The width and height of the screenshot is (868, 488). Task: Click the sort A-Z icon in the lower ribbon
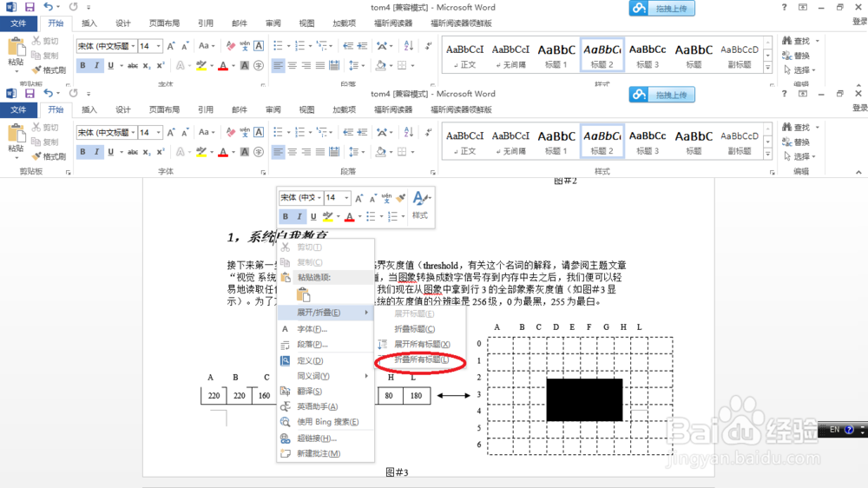pyautogui.click(x=409, y=132)
